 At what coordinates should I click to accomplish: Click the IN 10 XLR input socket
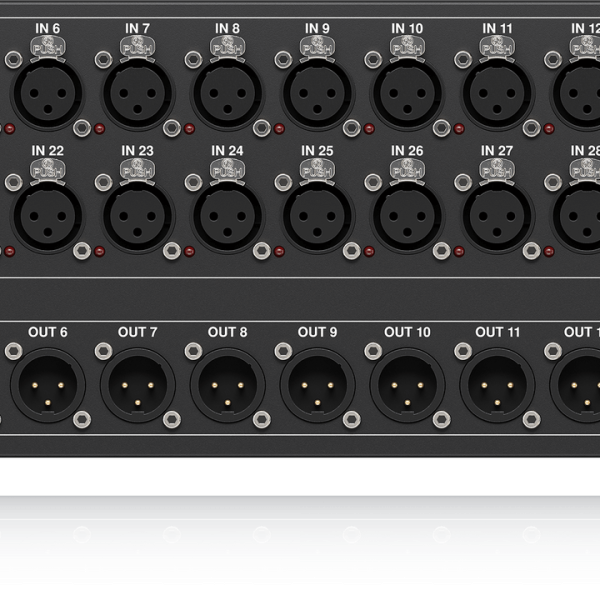tap(408, 94)
